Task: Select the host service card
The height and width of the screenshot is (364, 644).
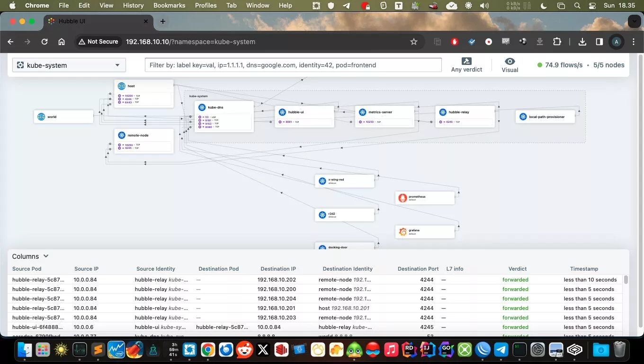Action: 144,93
